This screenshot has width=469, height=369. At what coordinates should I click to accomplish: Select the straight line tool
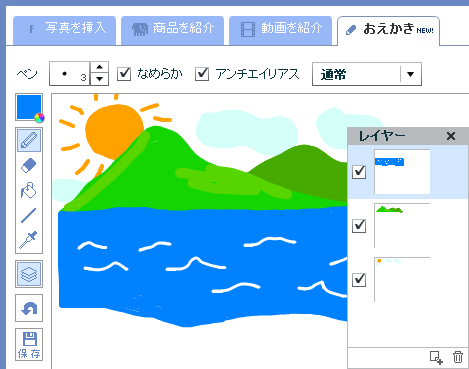coord(29,215)
